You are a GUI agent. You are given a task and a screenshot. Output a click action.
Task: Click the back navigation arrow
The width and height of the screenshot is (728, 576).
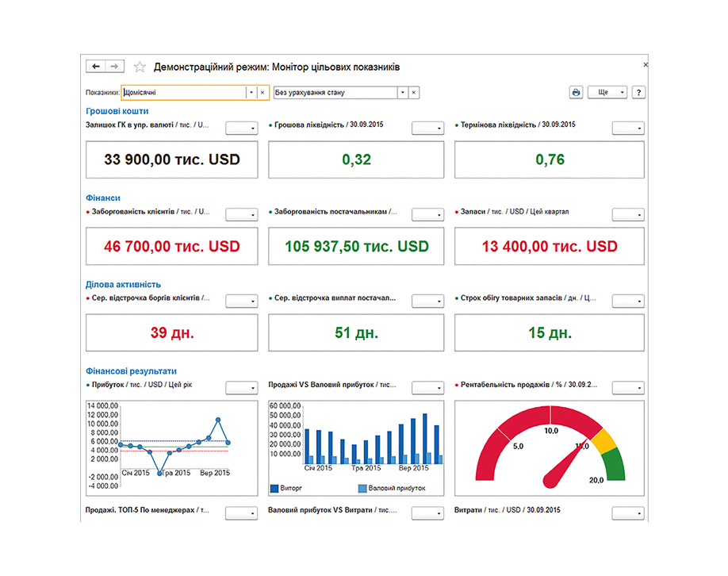[97, 67]
